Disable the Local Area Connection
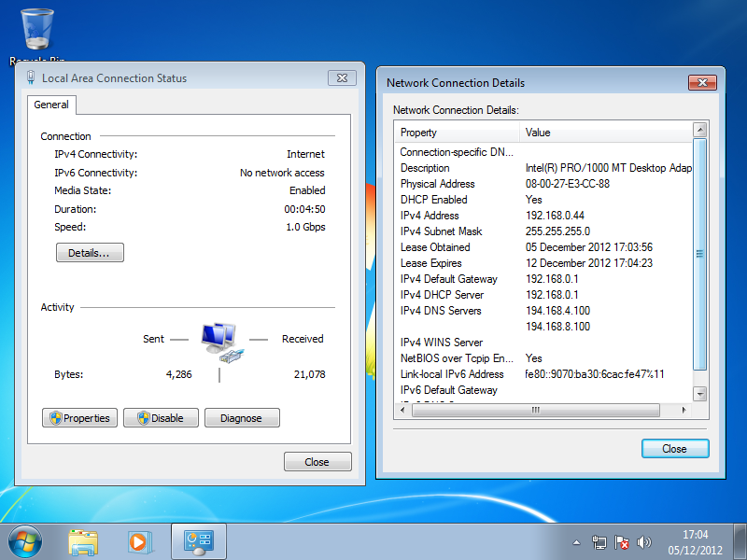 point(161,418)
